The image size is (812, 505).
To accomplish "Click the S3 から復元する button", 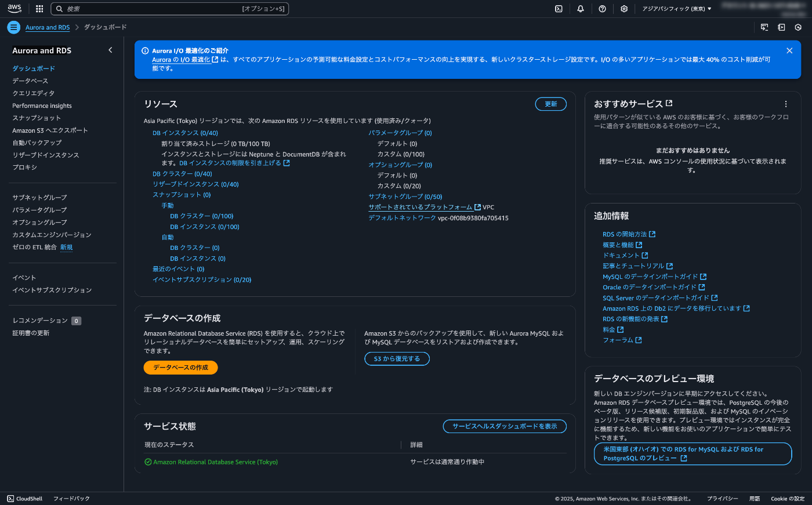I will pyautogui.click(x=397, y=359).
